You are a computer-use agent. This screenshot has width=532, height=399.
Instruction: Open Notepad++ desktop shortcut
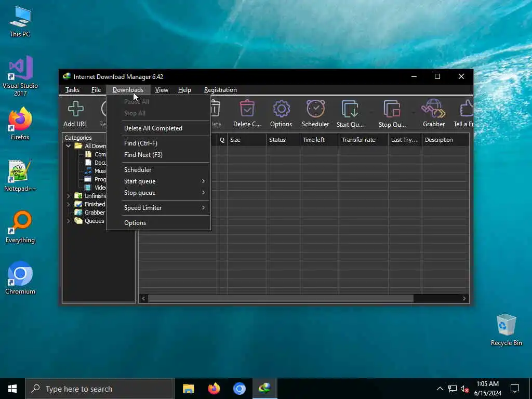20,176
